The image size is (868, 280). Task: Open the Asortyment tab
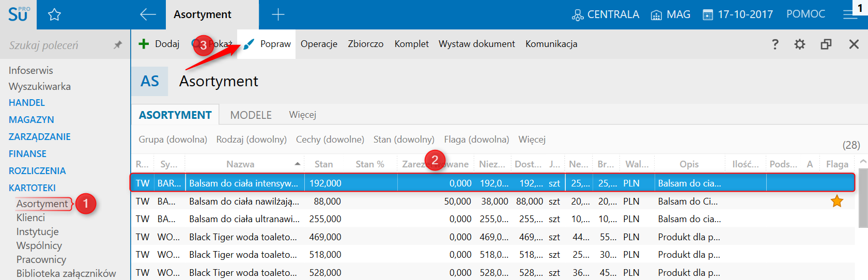[212, 14]
